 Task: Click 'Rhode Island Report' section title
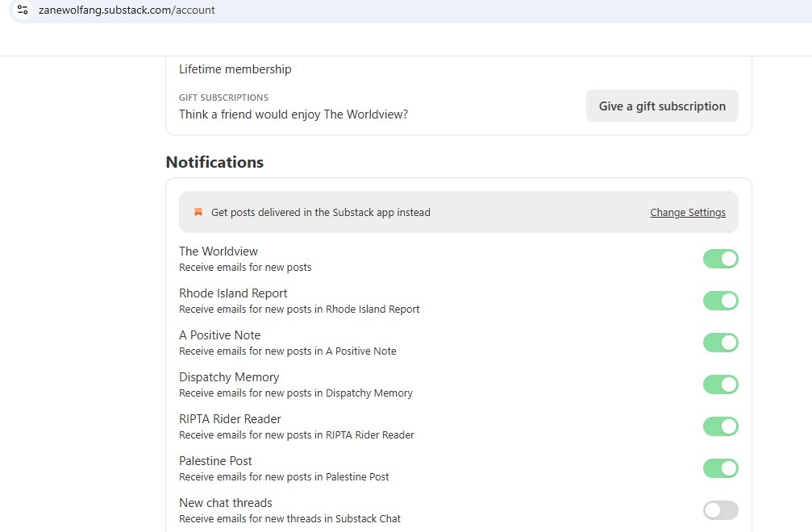pyautogui.click(x=233, y=293)
